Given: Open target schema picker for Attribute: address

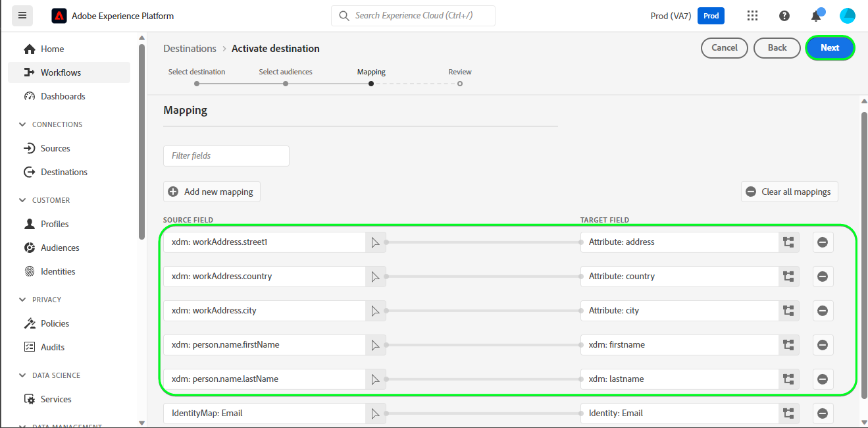Looking at the screenshot, I should [788, 242].
